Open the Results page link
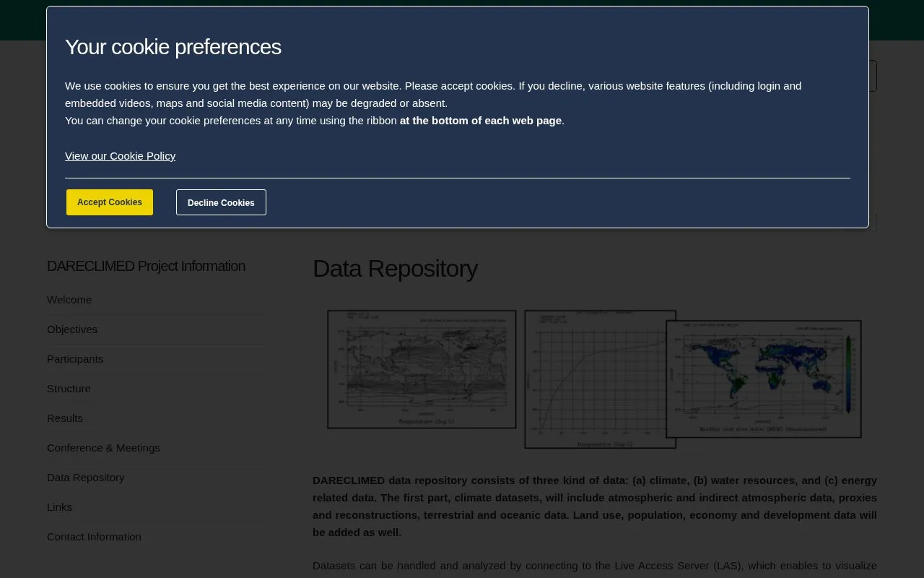Image resolution: width=924 pixels, height=578 pixels. click(65, 418)
